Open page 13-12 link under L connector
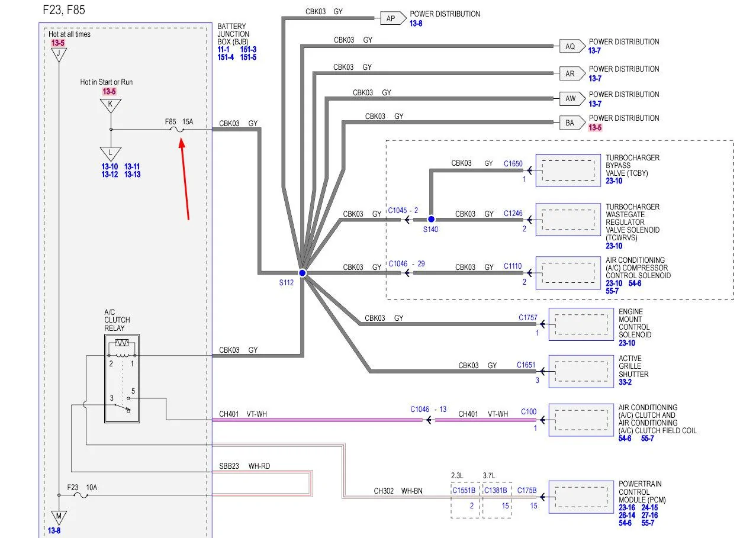Screen dimensions: 756x538 tap(110, 175)
